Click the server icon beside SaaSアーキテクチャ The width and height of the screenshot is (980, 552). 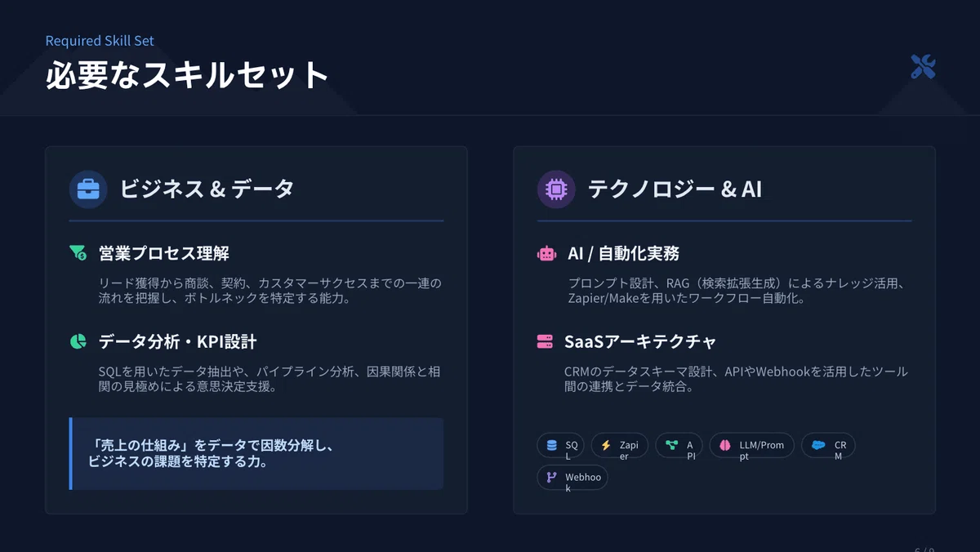[x=545, y=341]
